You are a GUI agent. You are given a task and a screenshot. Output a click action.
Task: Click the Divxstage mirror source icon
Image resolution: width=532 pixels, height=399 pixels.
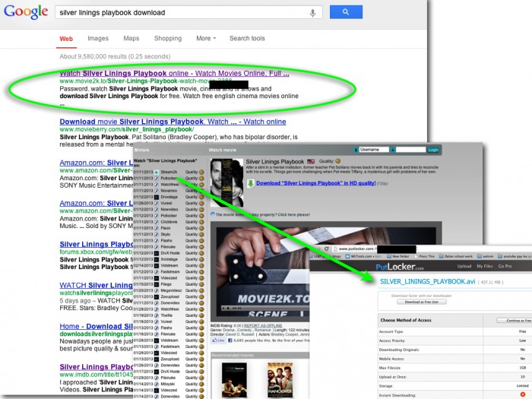click(157, 197)
